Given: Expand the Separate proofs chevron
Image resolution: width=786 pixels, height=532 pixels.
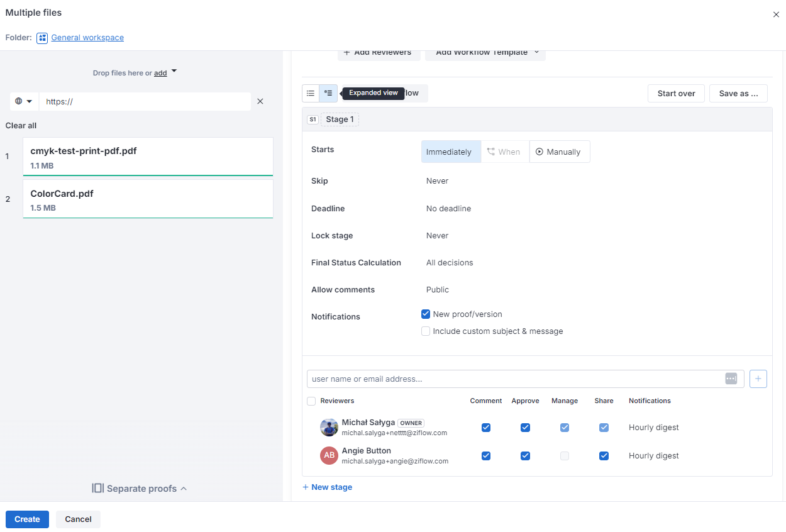Looking at the screenshot, I should (x=184, y=489).
